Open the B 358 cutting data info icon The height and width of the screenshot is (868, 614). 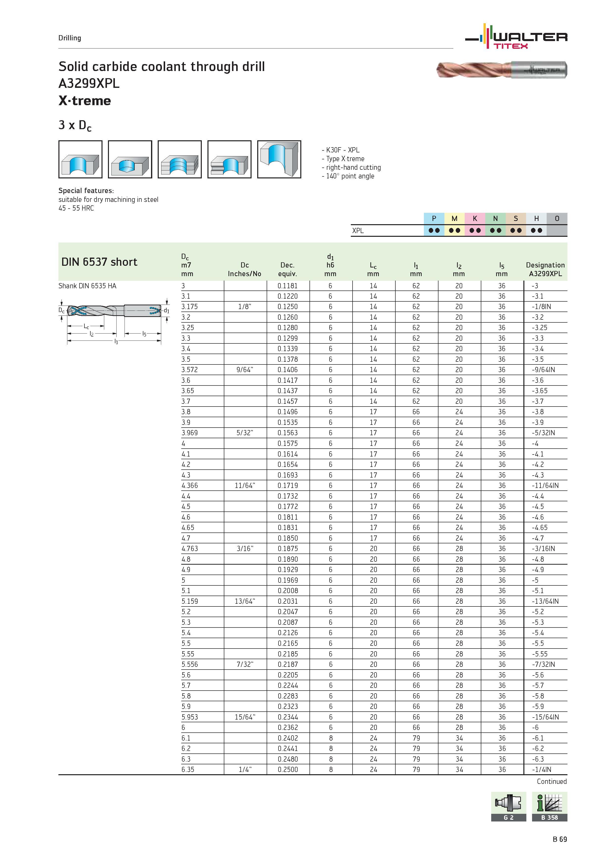tap(550, 806)
